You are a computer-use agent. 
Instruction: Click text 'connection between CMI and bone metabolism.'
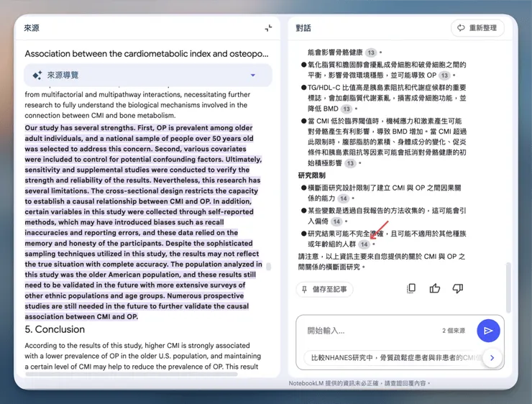100,116
